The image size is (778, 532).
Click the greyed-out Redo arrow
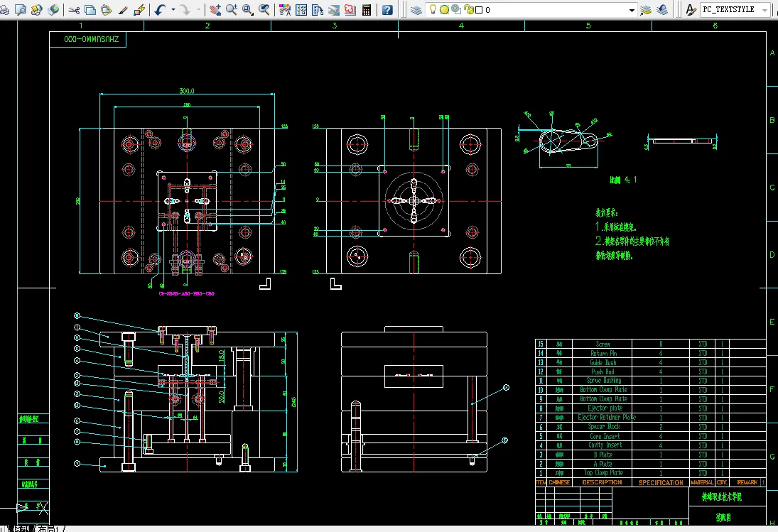point(185,9)
